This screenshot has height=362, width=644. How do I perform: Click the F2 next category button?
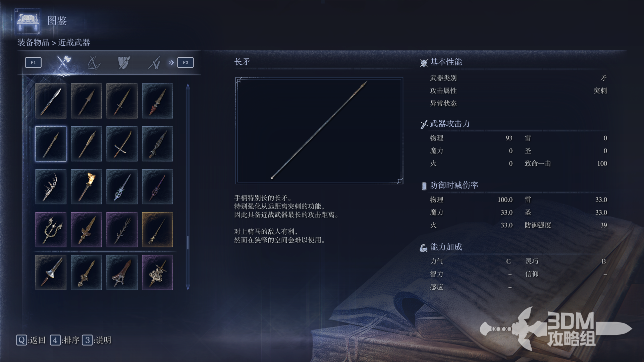(185, 62)
